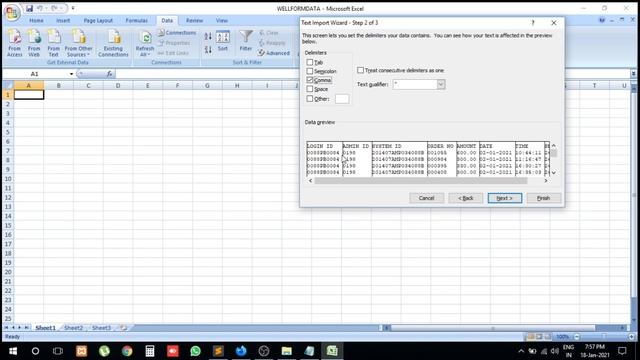Click the Select All corner box

pyautogui.click(x=8, y=85)
